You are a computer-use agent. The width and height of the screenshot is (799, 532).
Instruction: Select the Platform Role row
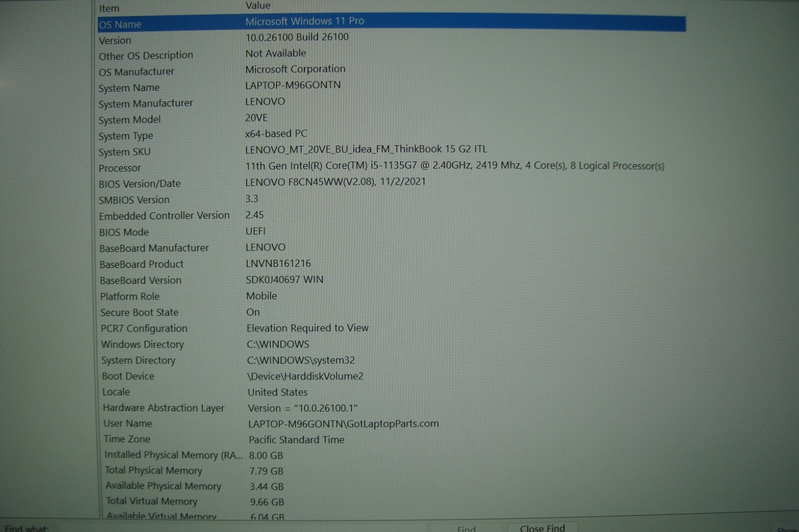click(130, 296)
